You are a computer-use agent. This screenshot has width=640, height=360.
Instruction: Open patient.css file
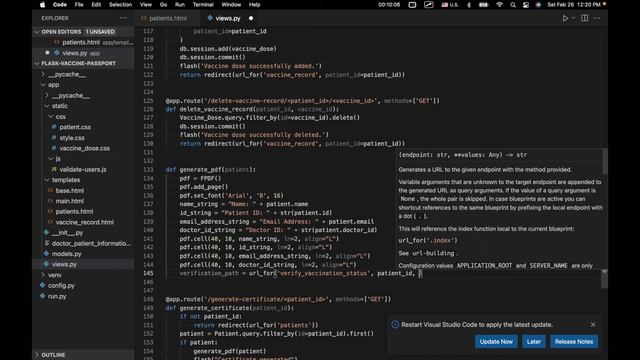[x=75, y=127]
